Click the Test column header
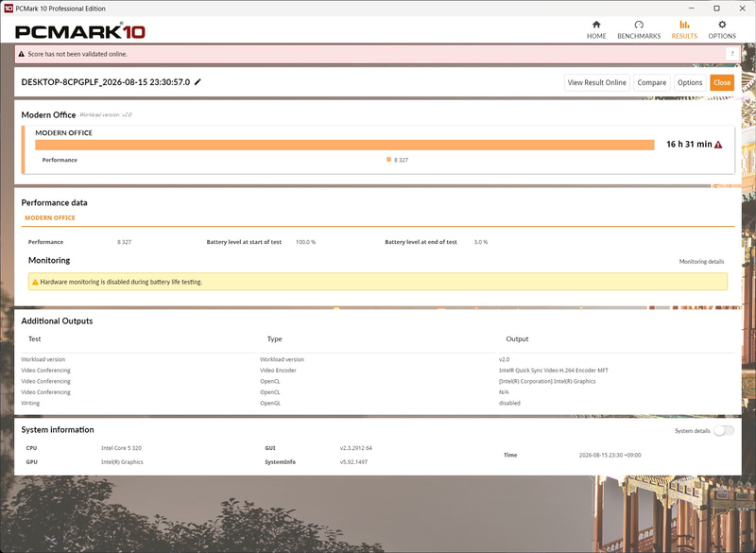The image size is (756, 553). tap(35, 339)
